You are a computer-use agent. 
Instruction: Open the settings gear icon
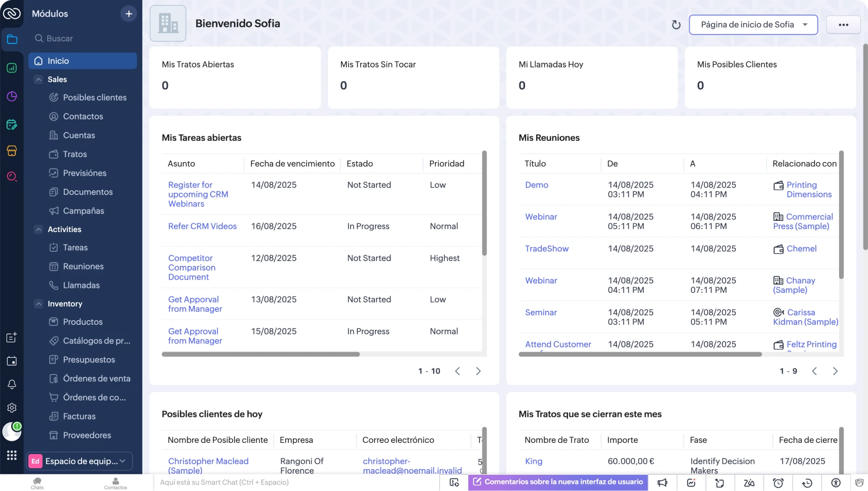pyautogui.click(x=12, y=408)
